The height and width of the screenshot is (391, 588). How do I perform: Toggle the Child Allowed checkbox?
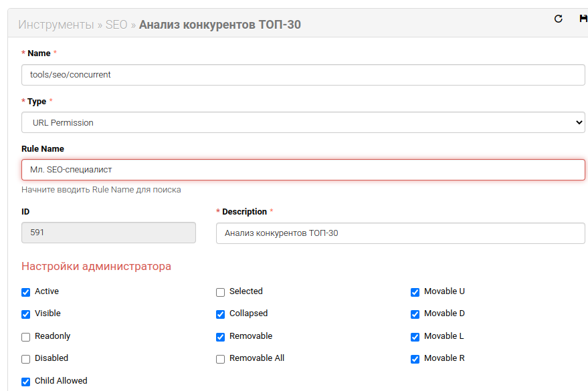point(26,382)
